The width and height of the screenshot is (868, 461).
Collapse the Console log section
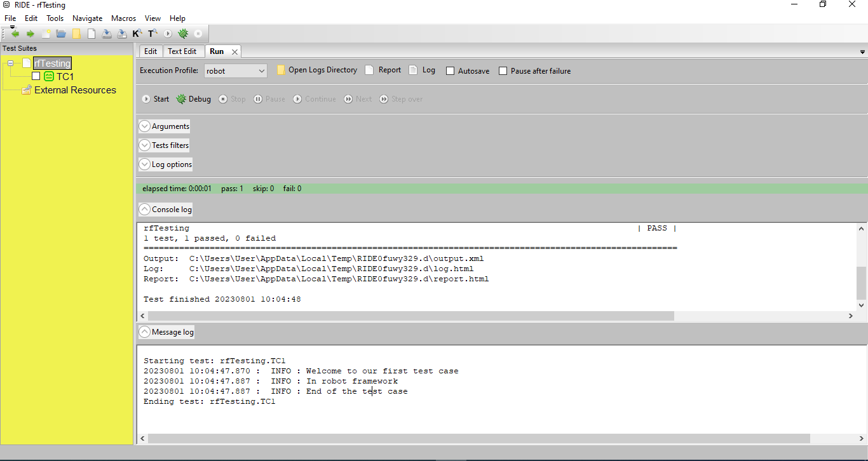pyautogui.click(x=165, y=209)
